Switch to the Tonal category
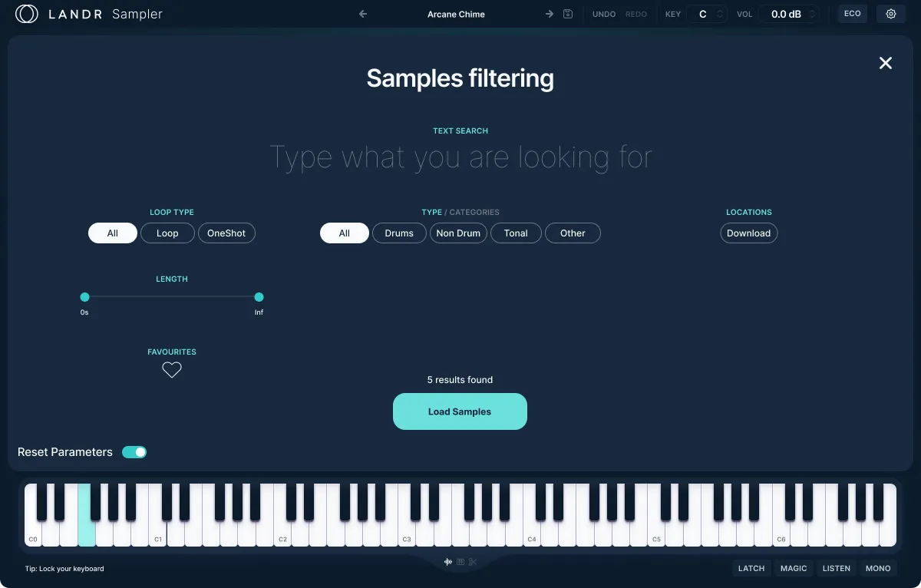 point(516,233)
